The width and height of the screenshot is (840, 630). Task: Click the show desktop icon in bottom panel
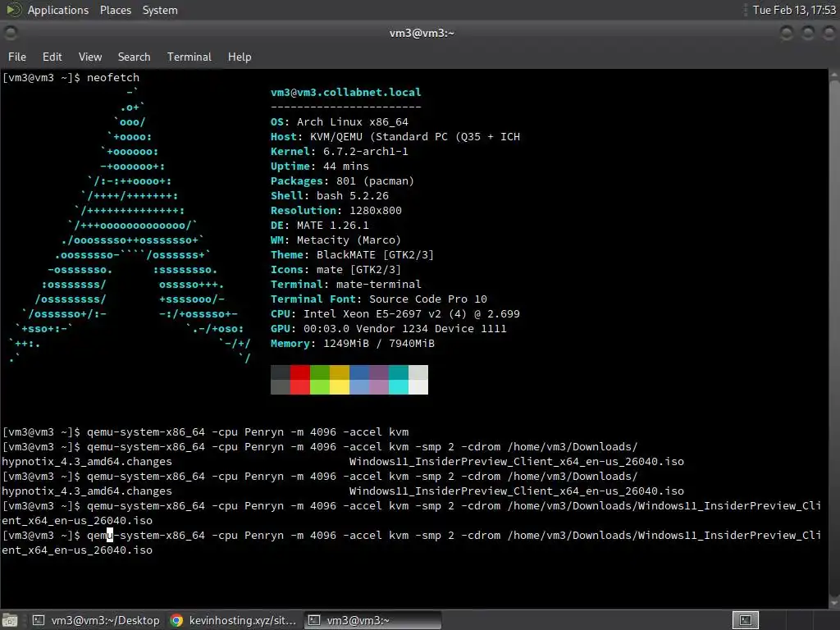[10, 620]
